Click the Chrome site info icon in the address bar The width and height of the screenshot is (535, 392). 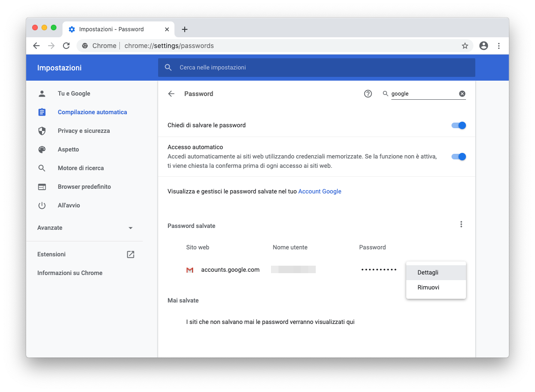pyautogui.click(x=85, y=46)
